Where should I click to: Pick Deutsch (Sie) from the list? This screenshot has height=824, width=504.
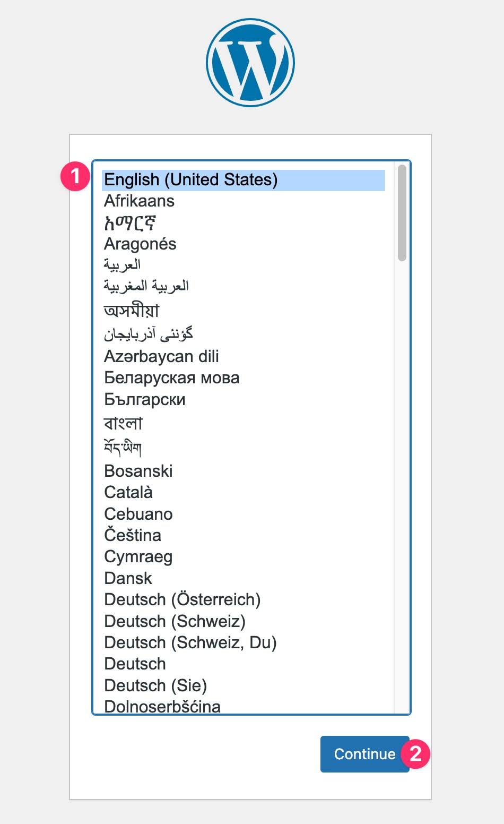[155, 685]
